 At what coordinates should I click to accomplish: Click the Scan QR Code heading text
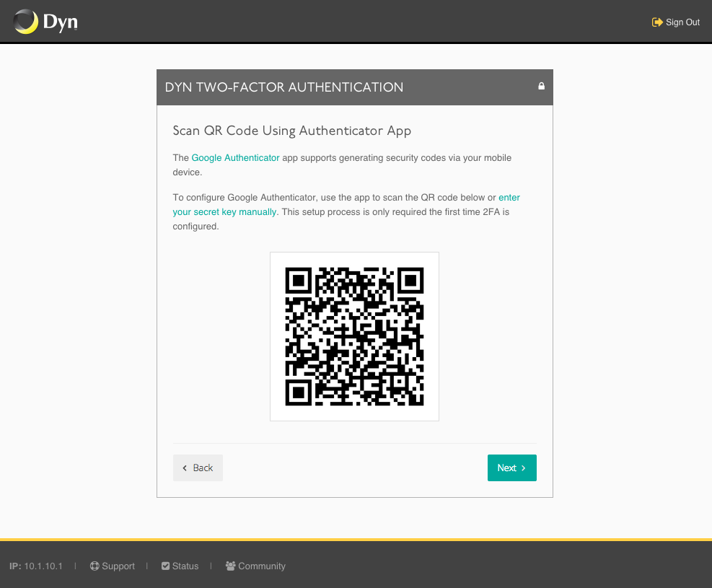coord(291,131)
